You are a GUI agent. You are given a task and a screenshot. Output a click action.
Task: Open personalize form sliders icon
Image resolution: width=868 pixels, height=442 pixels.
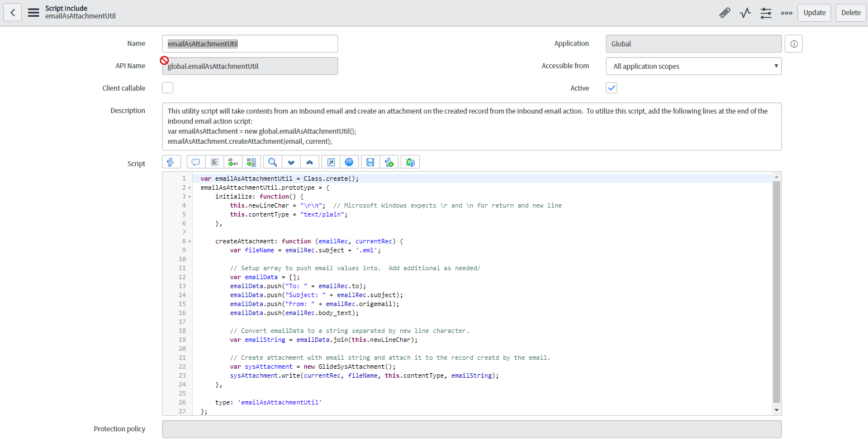[x=766, y=13]
